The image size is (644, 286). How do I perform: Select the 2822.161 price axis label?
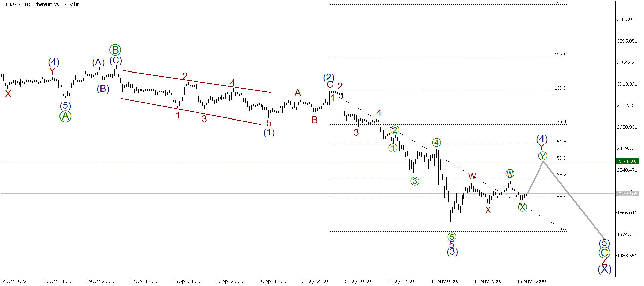[x=627, y=105]
